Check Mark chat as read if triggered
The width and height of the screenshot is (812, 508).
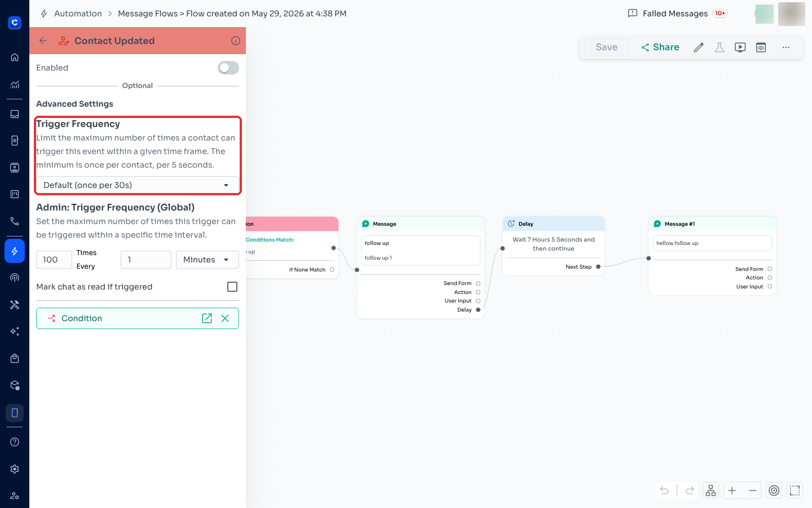(x=232, y=287)
